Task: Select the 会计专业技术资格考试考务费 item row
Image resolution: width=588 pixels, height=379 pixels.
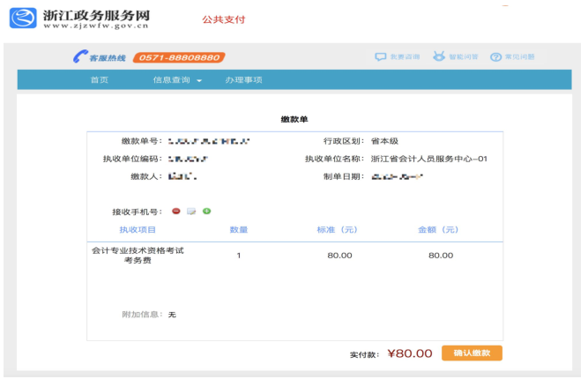Action: (138, 255)
